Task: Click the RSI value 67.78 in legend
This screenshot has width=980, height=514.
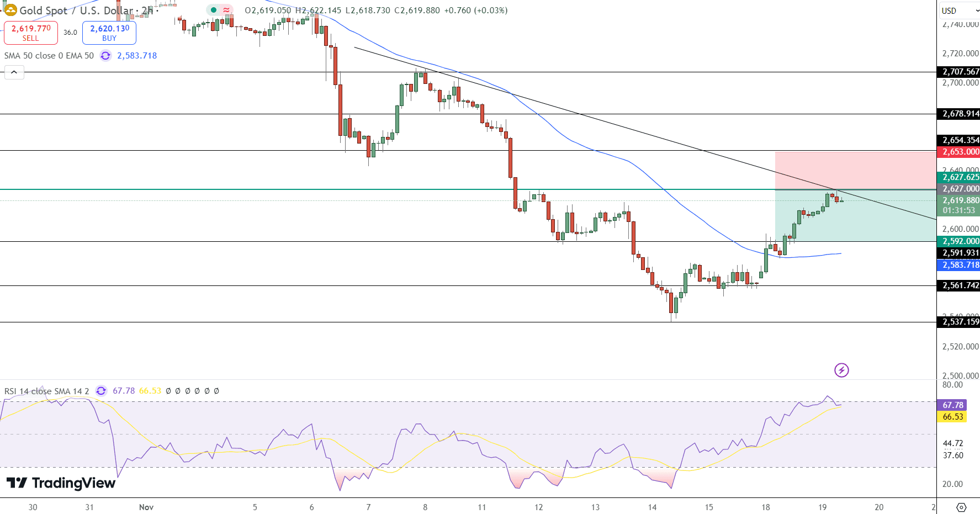Action: [x=124, y=391]
